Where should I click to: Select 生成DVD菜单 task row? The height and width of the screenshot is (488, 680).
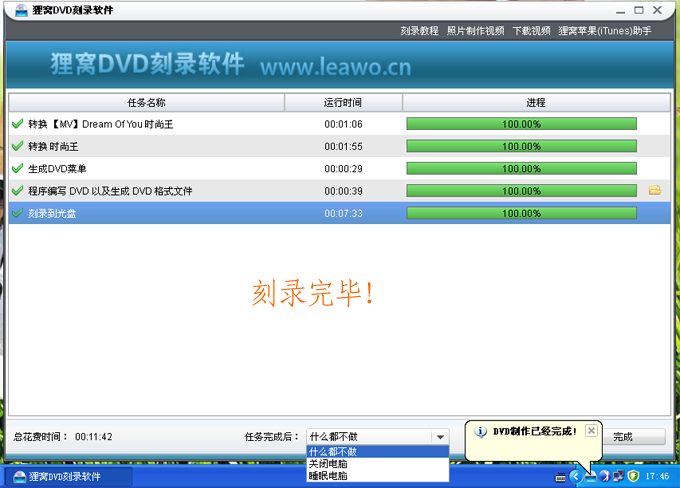click(x=340, y=168)
